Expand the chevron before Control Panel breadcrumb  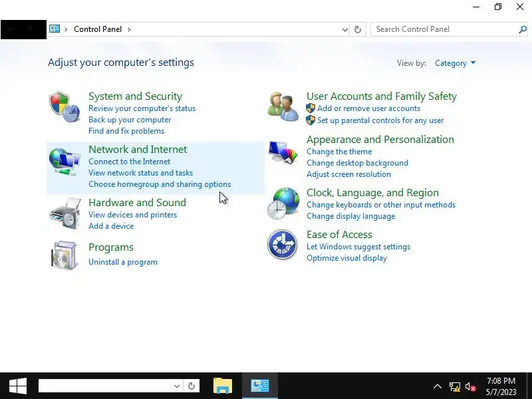point(66,29)
